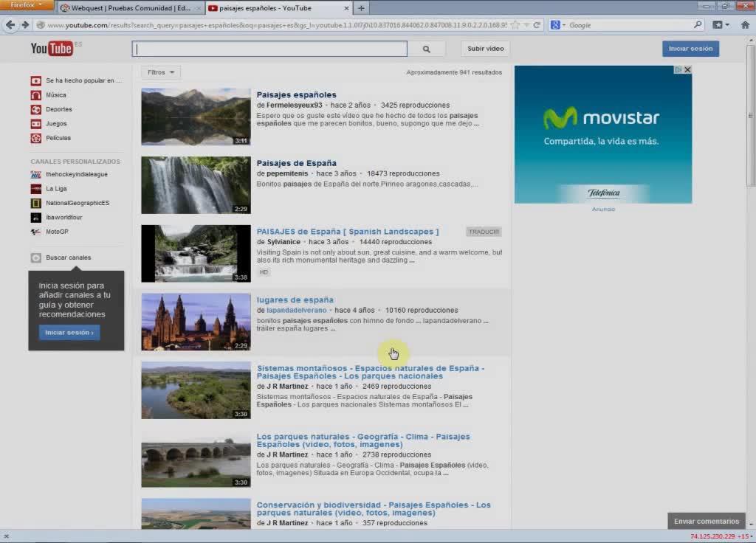The width and height of the screenshot is (756, 543).
Task: Open a new browser tab
Action: click(361, 8)
